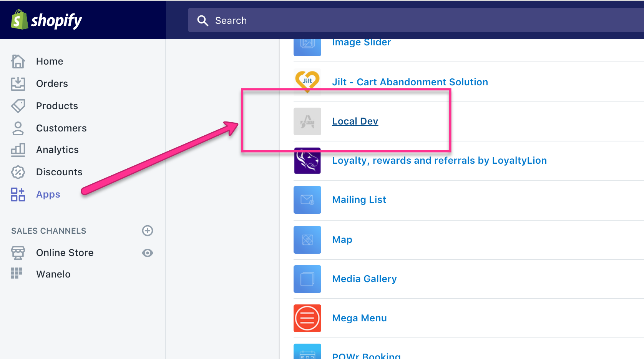Click the Products tag icon
Image resolution: width=644 pixels, height=359 pixels.
click(x=18, y=106)
